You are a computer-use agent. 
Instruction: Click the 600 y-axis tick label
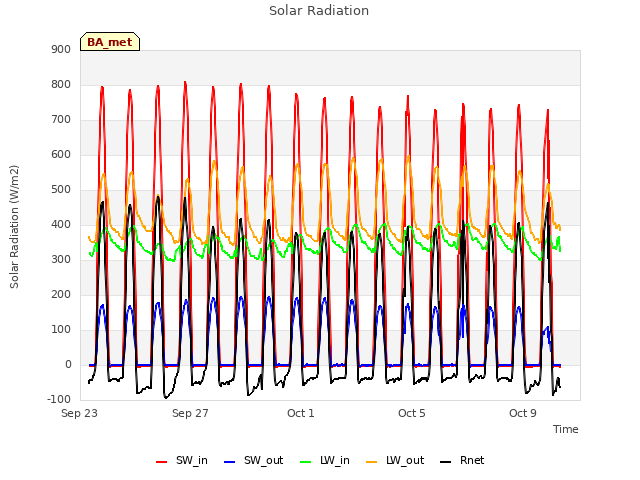(x=61, y=155)
